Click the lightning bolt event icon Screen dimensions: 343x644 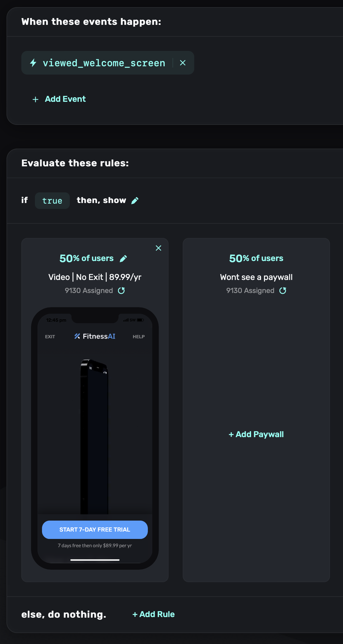click(33, 63)
